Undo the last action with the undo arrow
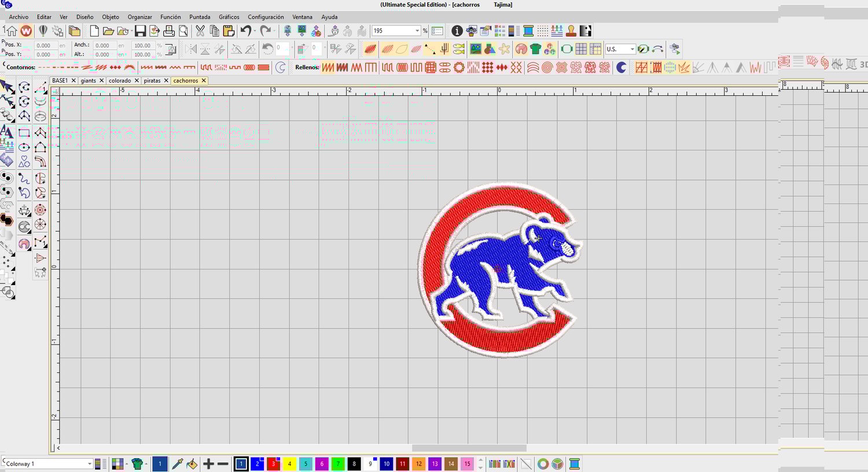This screenshot has height=472, width=868. [245, 31]
